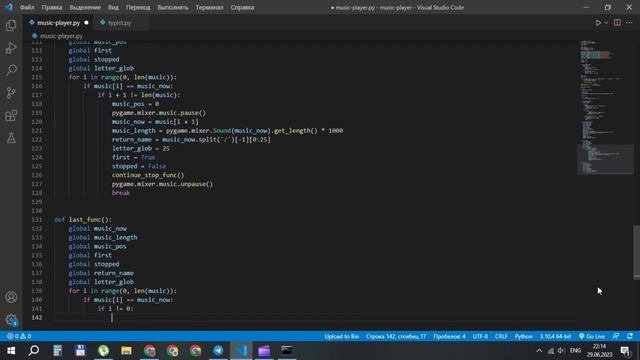Screen dimensions: 640x360
Task: Open Windows taskbar search
Action: click(34, 351)
